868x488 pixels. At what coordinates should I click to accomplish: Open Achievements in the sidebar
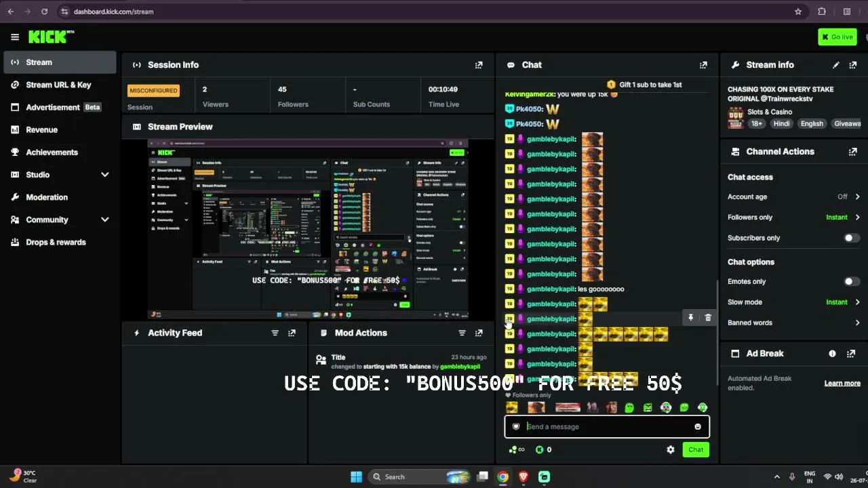(60, 152)
